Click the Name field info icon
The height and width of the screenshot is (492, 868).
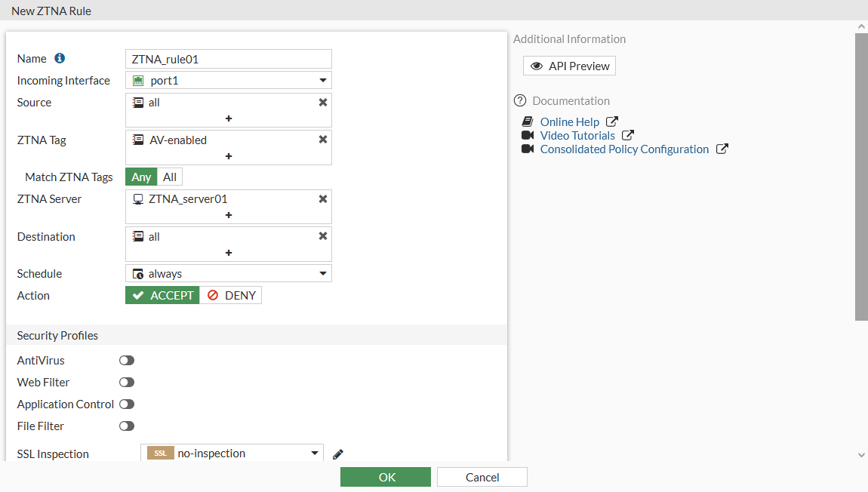click(x=60, y=58)
